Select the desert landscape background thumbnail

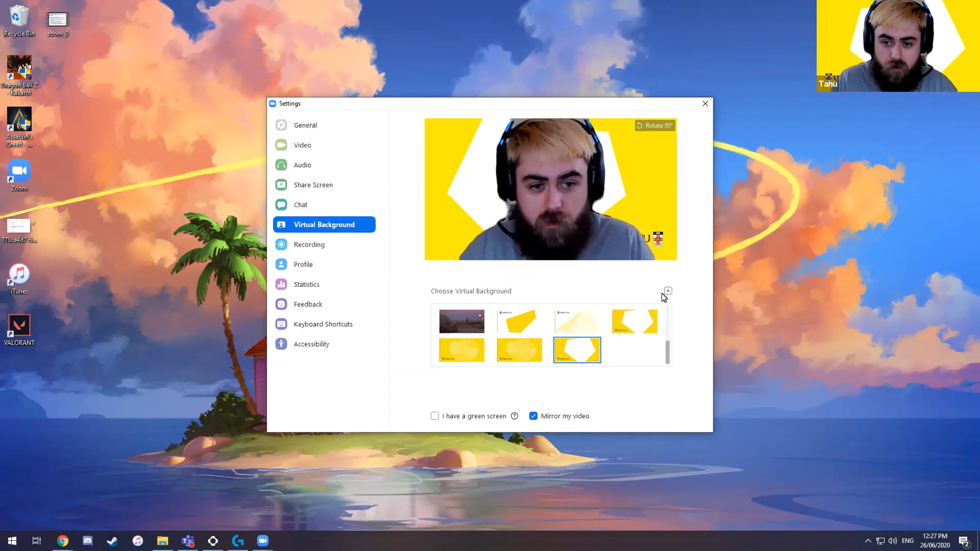click(x=462, y=321)
